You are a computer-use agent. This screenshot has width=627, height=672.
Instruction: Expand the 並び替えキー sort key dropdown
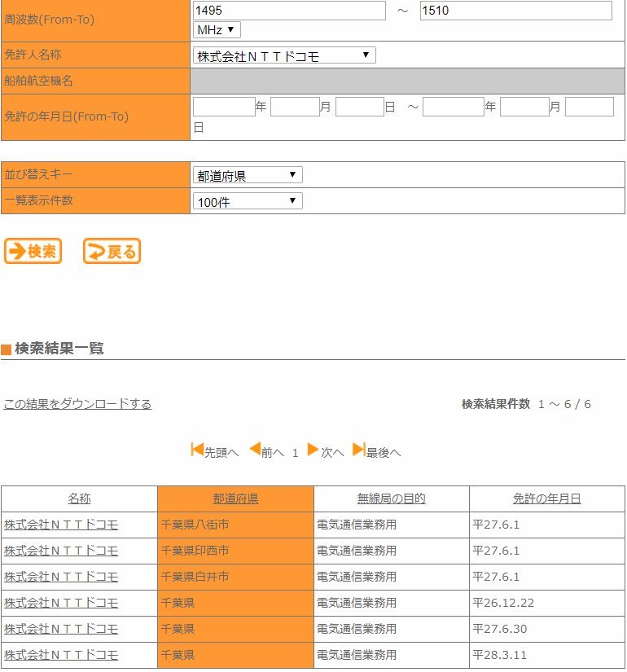pos(248,175)
